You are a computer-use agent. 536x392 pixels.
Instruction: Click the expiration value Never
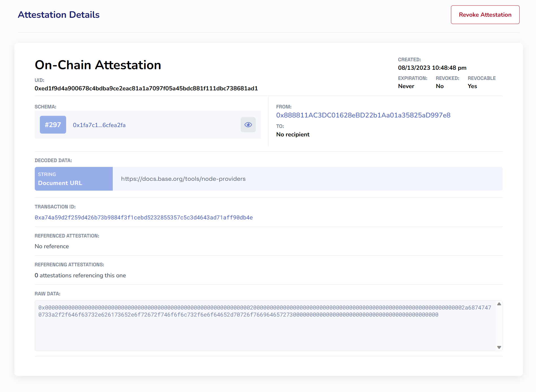406,86
